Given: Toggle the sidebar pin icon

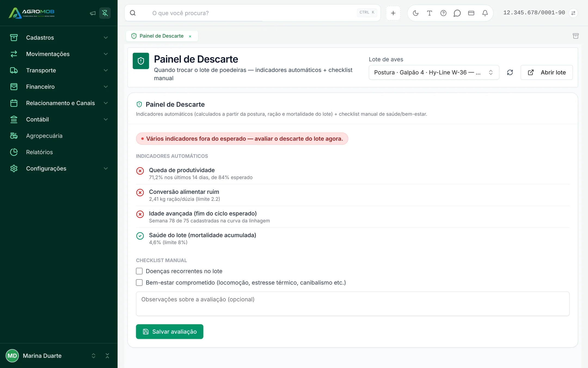Looking at the screenshot, I should 105,13.
